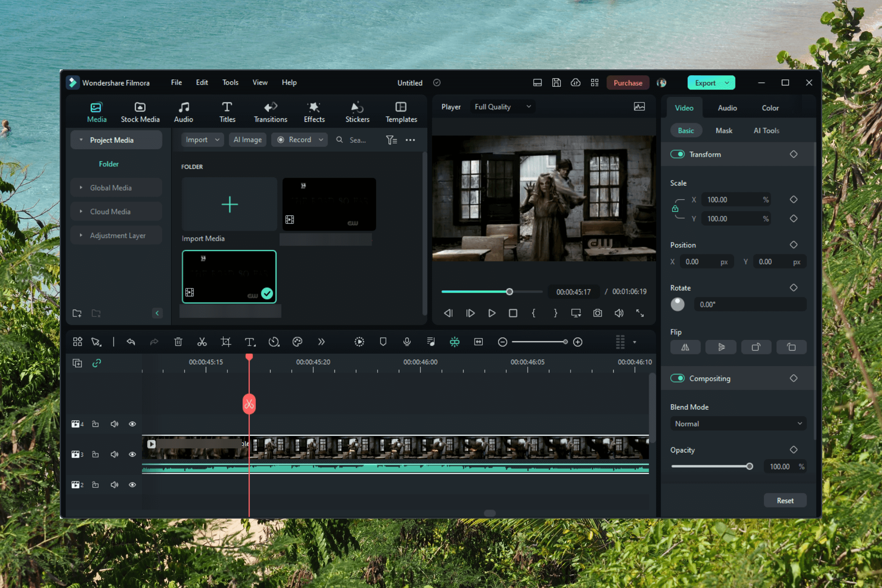Switch to the Mask sub-tab
Viewport: 882px width, 588px height.
point(724,130)
